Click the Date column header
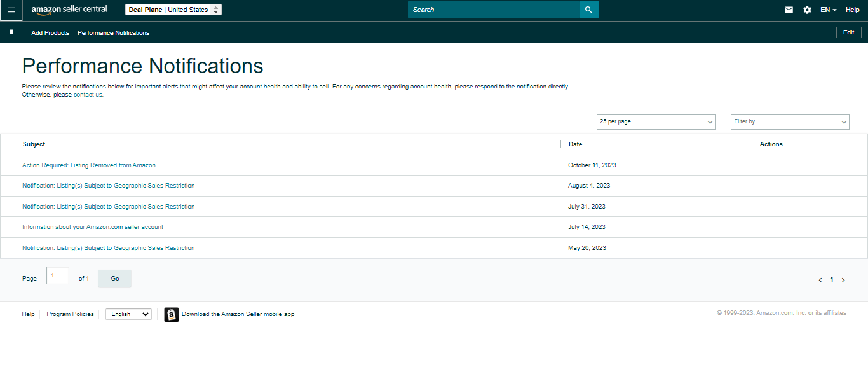Image resolution: width=868 pixels, height=374 pixels. click(575, 144)
